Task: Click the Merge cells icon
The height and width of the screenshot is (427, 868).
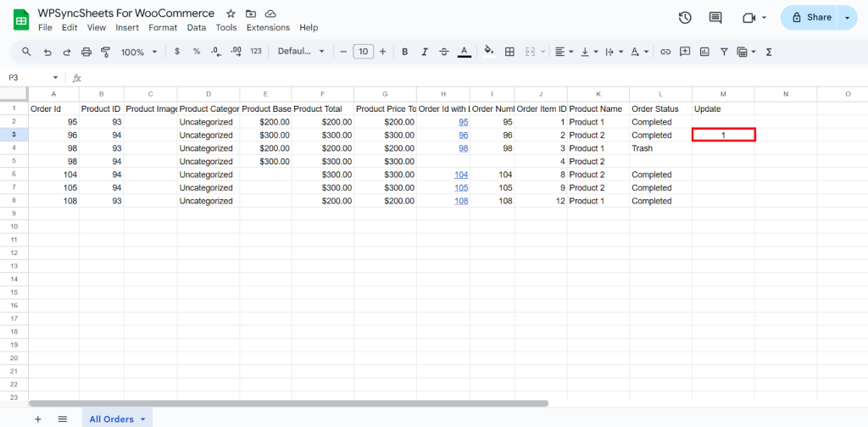Action: tap(530, 52)
